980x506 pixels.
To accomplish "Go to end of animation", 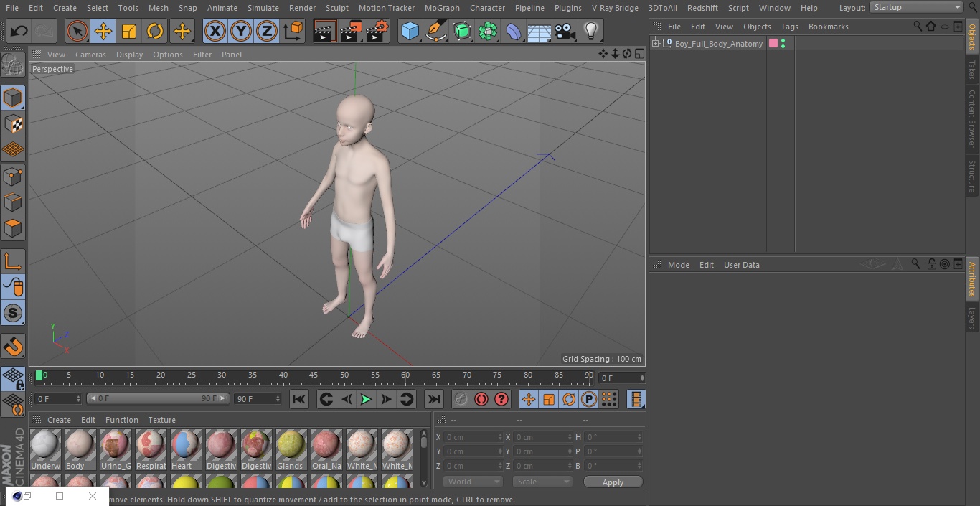I will (x=434, y=400).
